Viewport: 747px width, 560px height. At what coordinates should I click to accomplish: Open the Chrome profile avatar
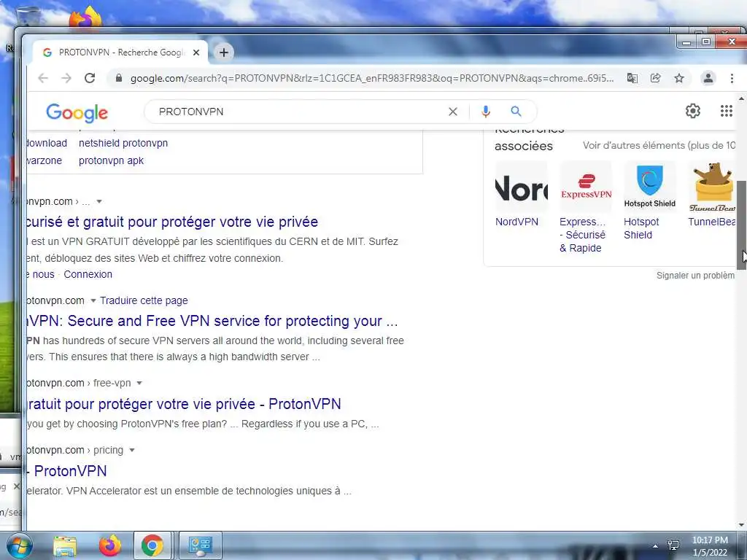click(x=708, y=78)
